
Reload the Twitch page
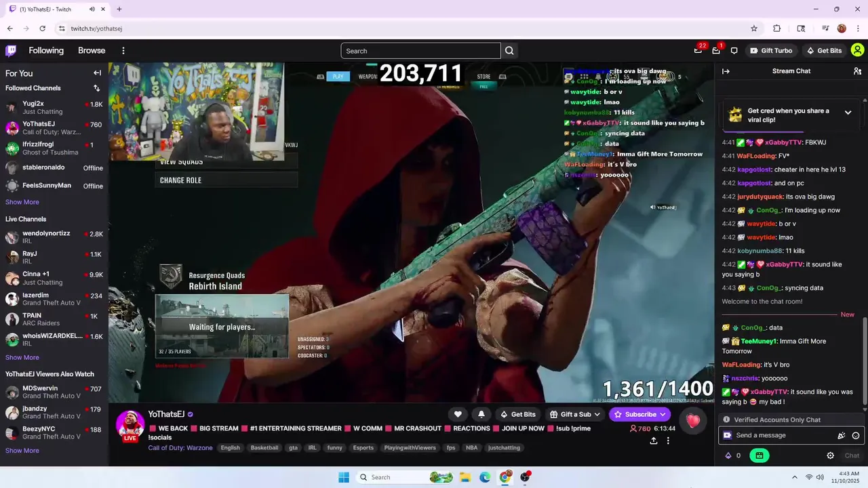[42, 28]
